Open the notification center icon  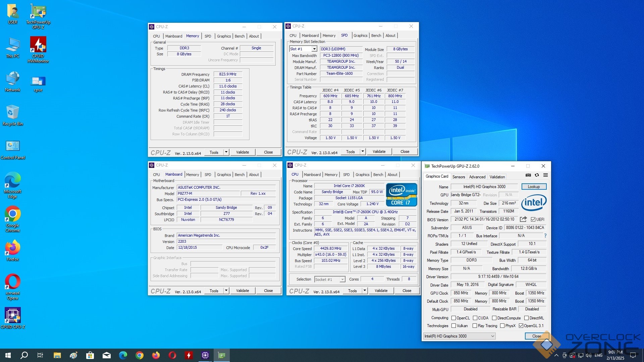pyautogui.click(x=633, y=355)
